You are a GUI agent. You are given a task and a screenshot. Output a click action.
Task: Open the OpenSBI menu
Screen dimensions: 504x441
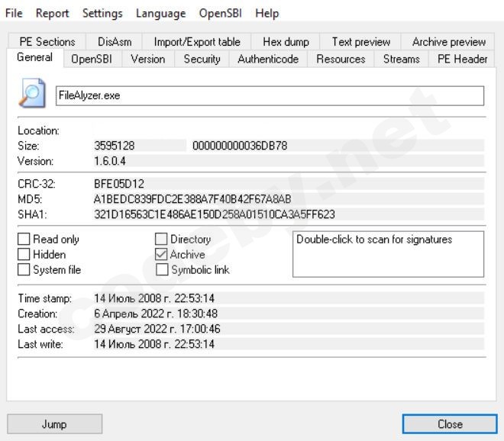[220, 14]
